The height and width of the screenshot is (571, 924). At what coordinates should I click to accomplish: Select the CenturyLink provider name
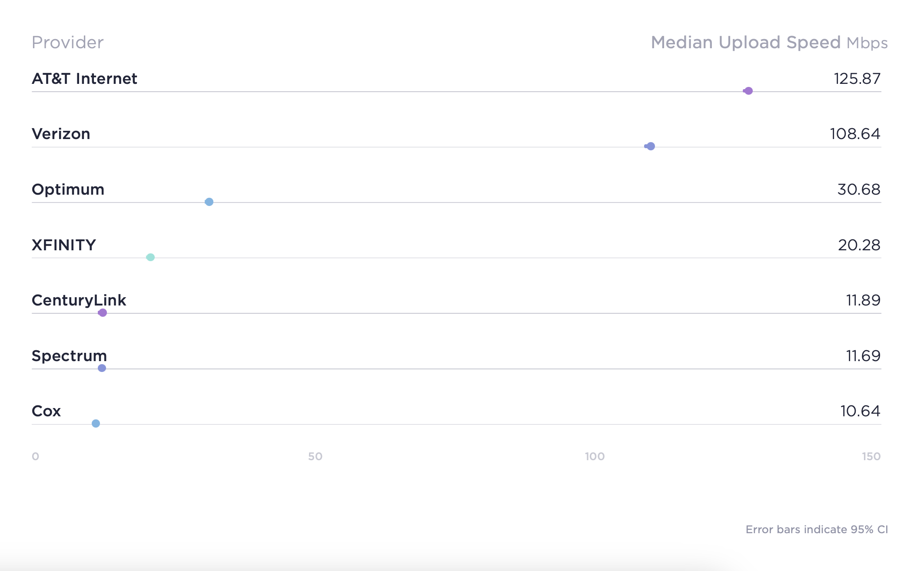[x=79, y=300]
